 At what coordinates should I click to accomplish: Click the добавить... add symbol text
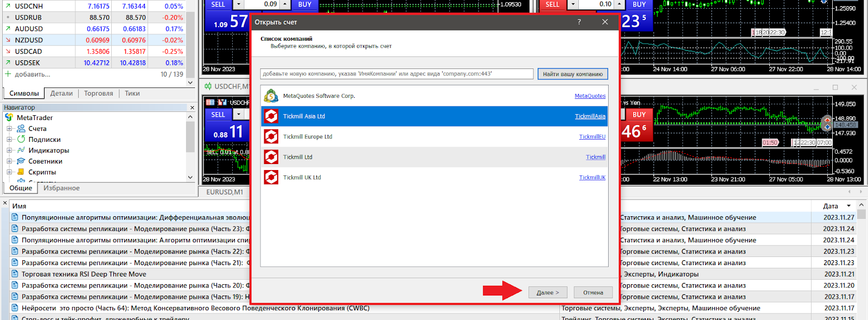point(33,74)
